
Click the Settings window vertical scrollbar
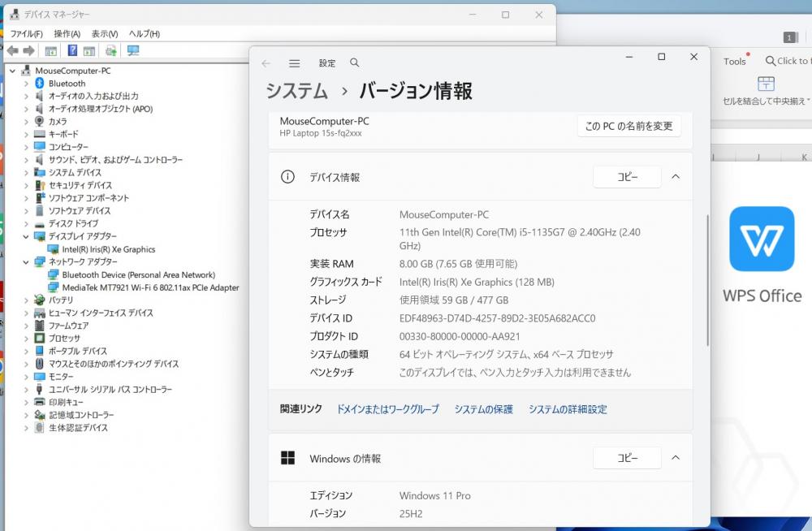708,280
